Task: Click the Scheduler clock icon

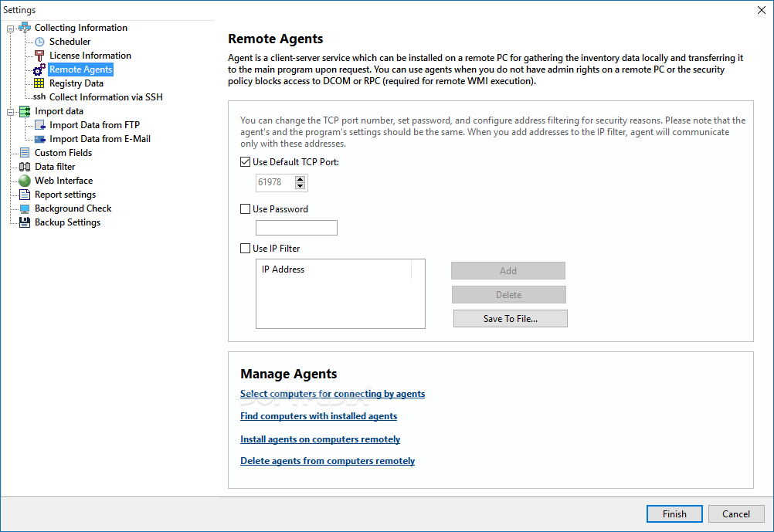Action: click(39, 42)
